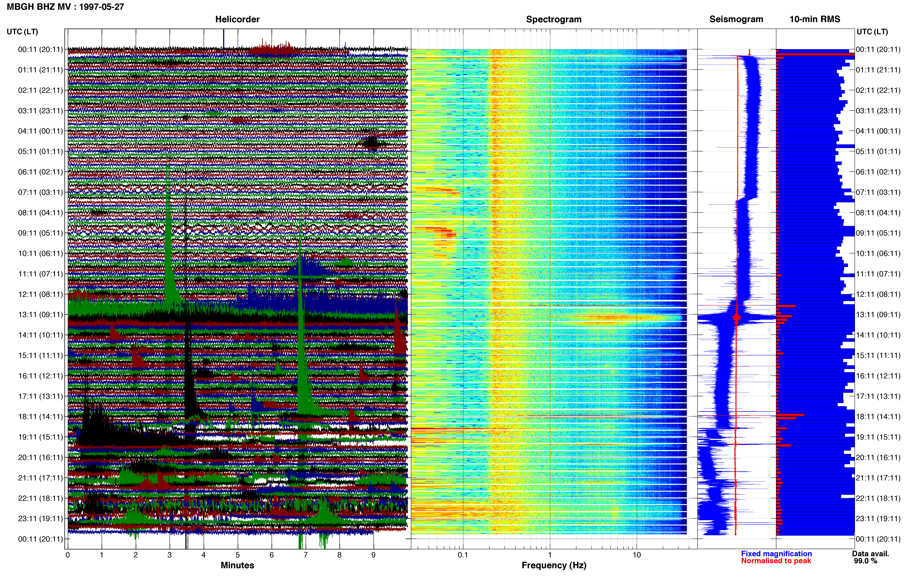
Task: Click left time label '04:11 (00:11)'
Action: point(41,131)
